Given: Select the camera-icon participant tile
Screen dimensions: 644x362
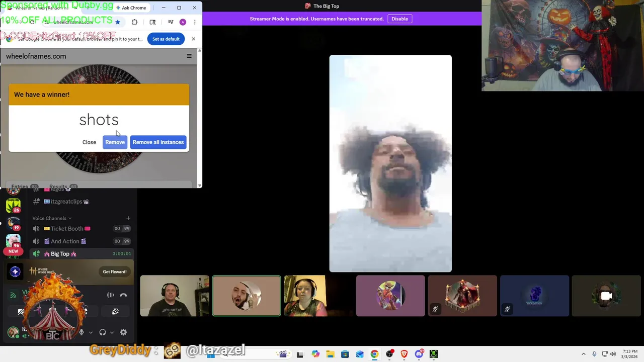Looking at the screenshot, I should [x=606, y=296].
